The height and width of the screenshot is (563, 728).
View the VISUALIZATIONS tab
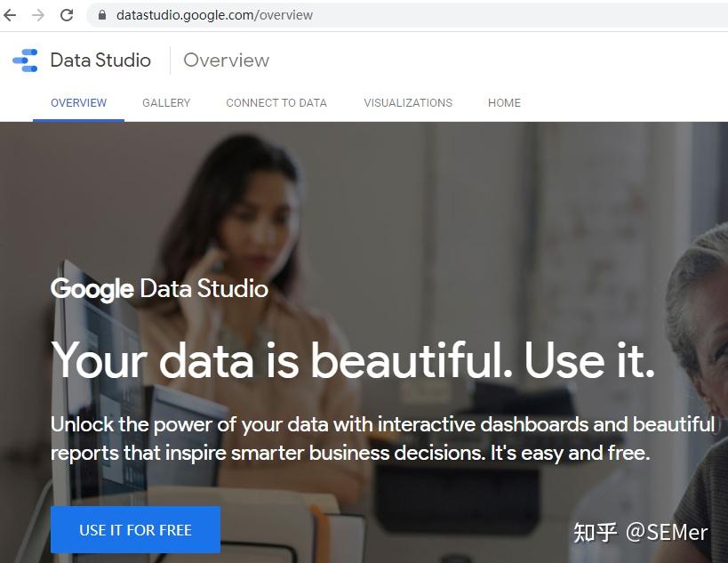tap(407, 102)
